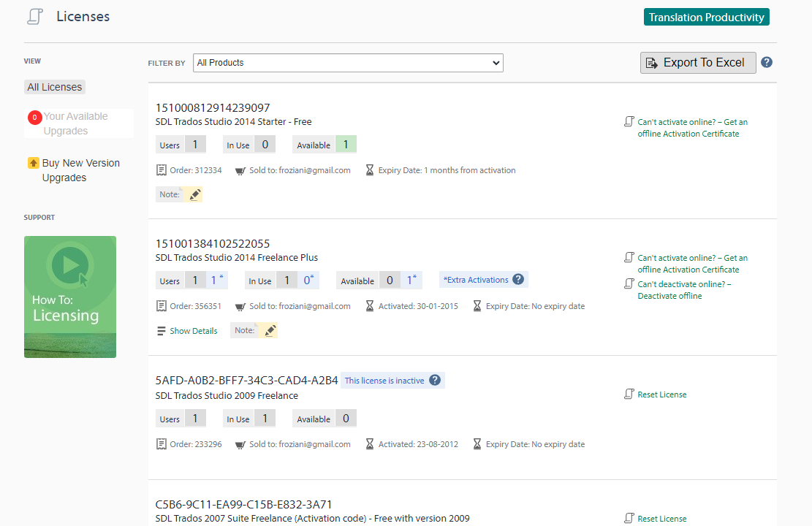Image resolution: width=812 pixels, height=526 pixels.
Task: Reset License for Trados 2007 Suite
Action: [x=661, y=519]
